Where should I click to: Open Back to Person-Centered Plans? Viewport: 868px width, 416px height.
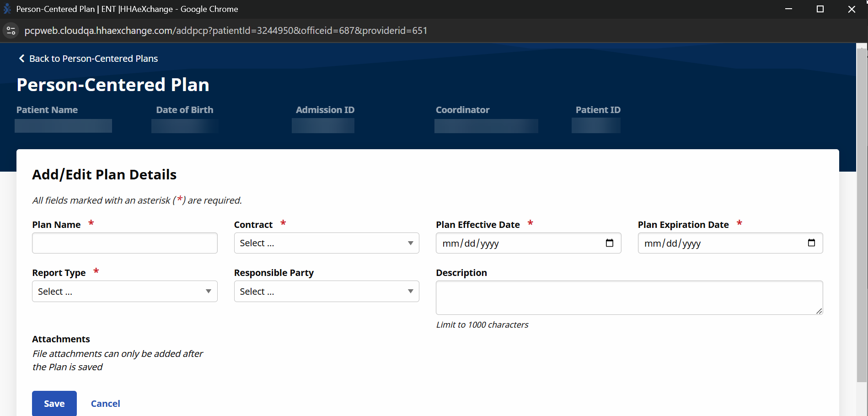[x=93, y=58]
